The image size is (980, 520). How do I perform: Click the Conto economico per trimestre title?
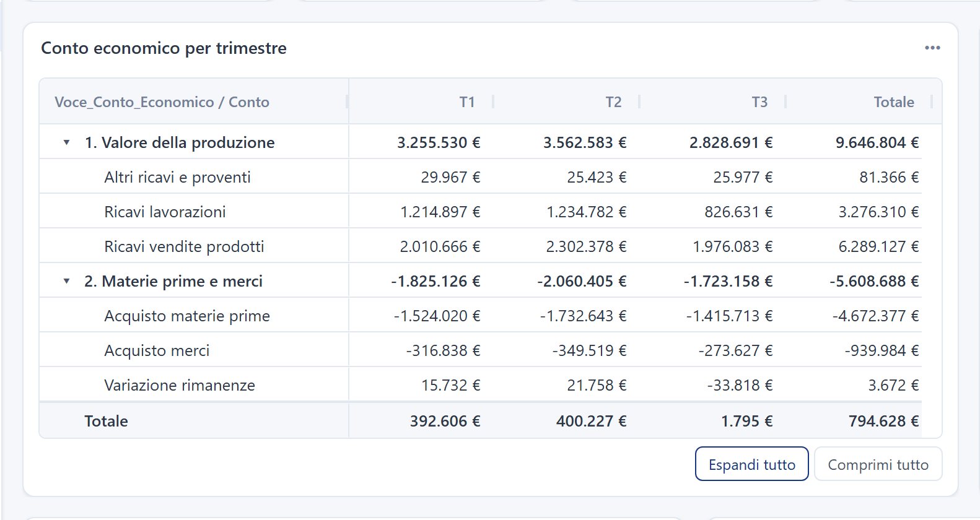click(164, 48)
